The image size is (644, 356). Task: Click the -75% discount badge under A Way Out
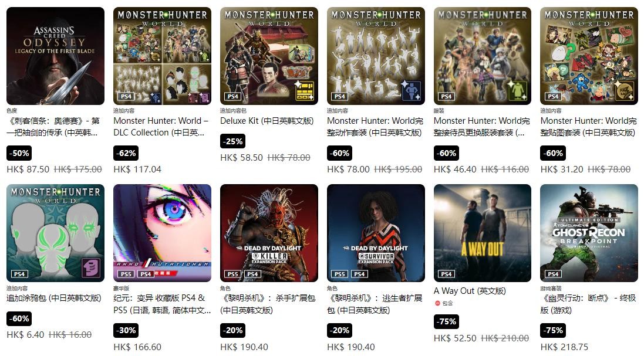[446, 321]
